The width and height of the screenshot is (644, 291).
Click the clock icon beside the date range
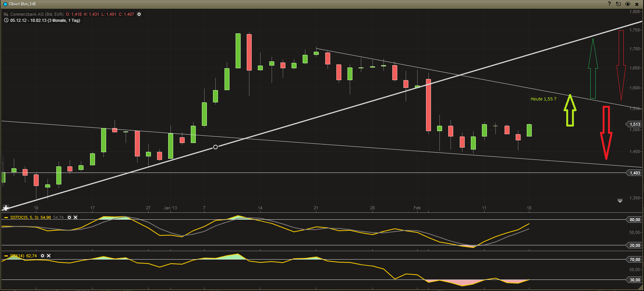6,20
